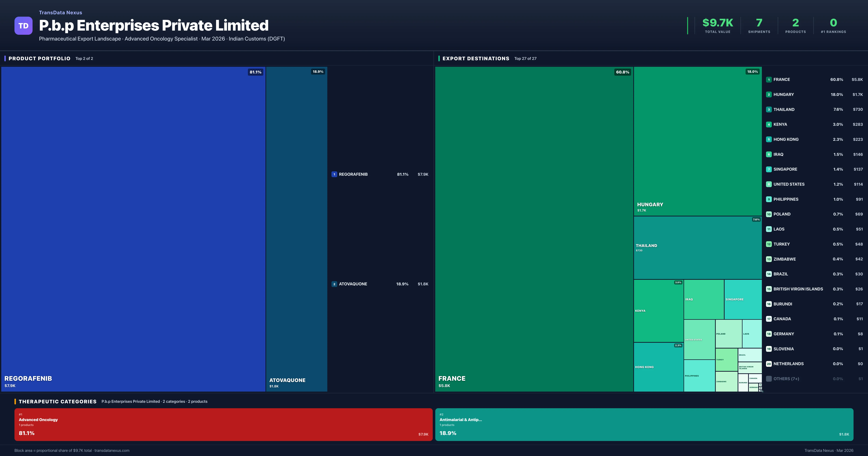Click the Top 27 of 27 label
The height and width of the screenshot is (456, 868).
tap(525, 58)
